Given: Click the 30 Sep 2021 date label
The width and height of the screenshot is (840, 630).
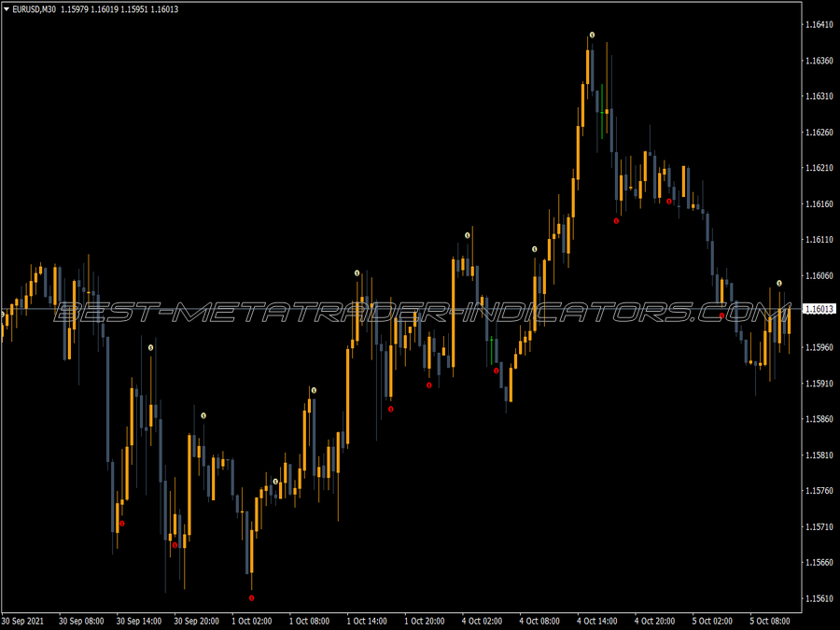Looking at the screenshot, I should click(23, 621).
